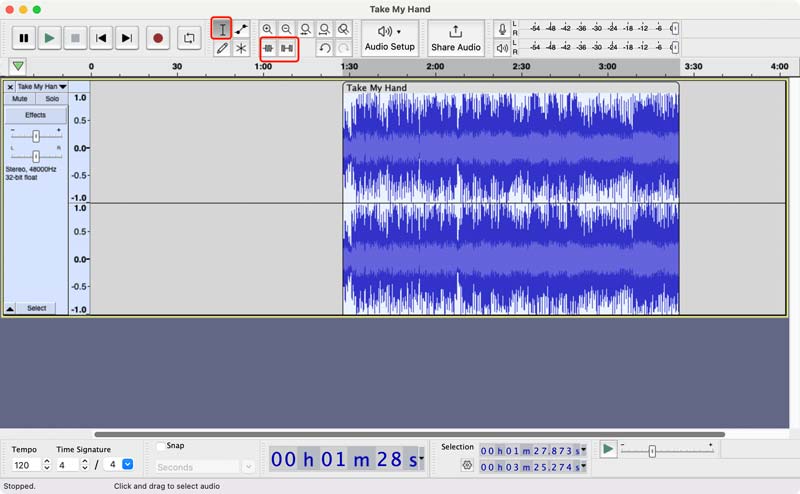
Task: Click the 'Stereo, 48000Hz' track info text
Action: point(31,169)
